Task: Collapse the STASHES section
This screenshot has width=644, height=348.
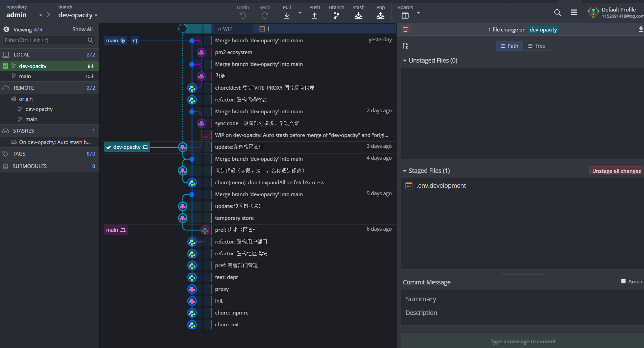Action: click(50, 131)
